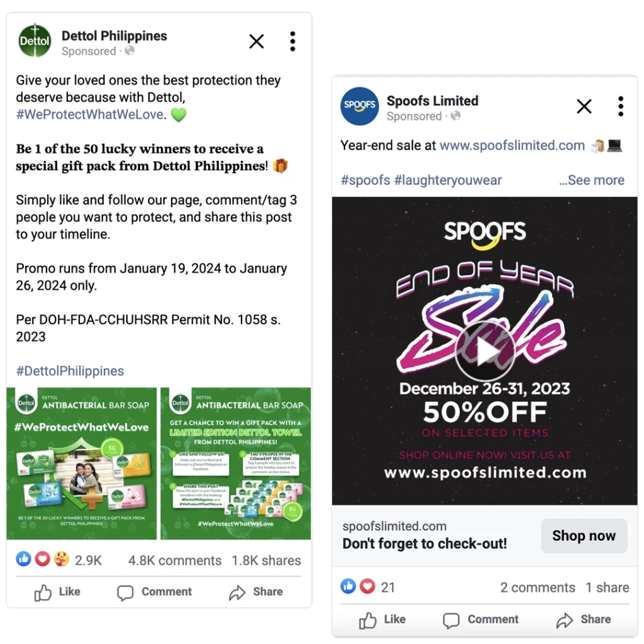Open three-dot options on Dettol post
Image resolution: width=644 pixels, height=644 pixels.
tap(292, 41)
